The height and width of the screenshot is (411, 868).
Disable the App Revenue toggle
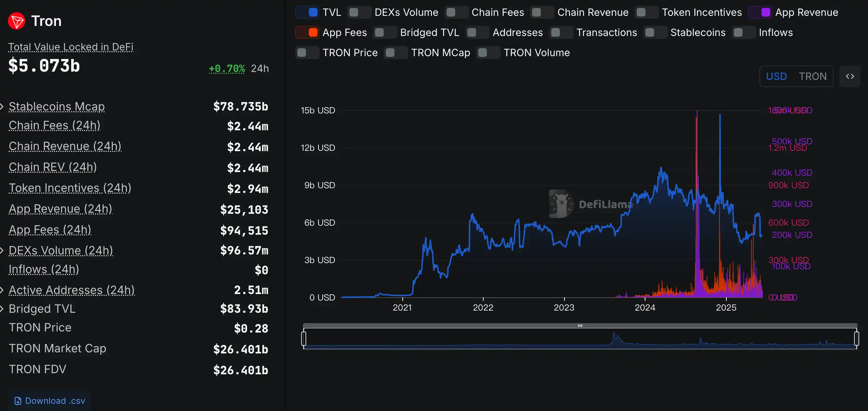760,12
